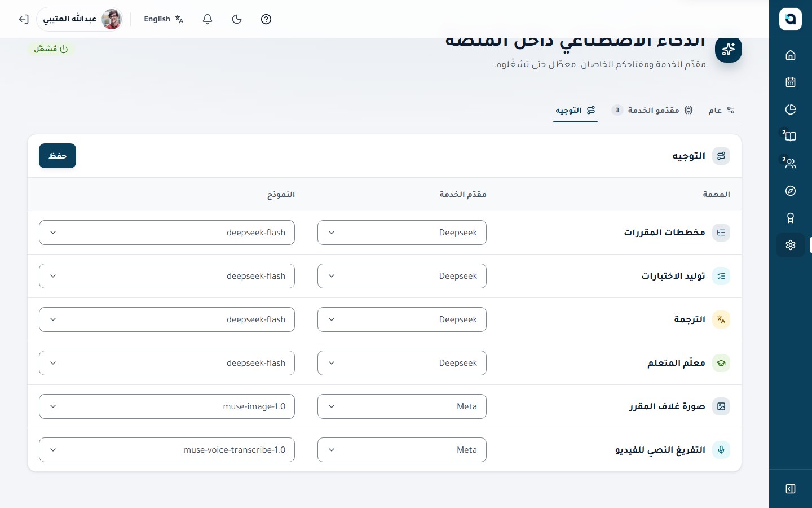Open muse-image-1.0 model dropdown

167,406
